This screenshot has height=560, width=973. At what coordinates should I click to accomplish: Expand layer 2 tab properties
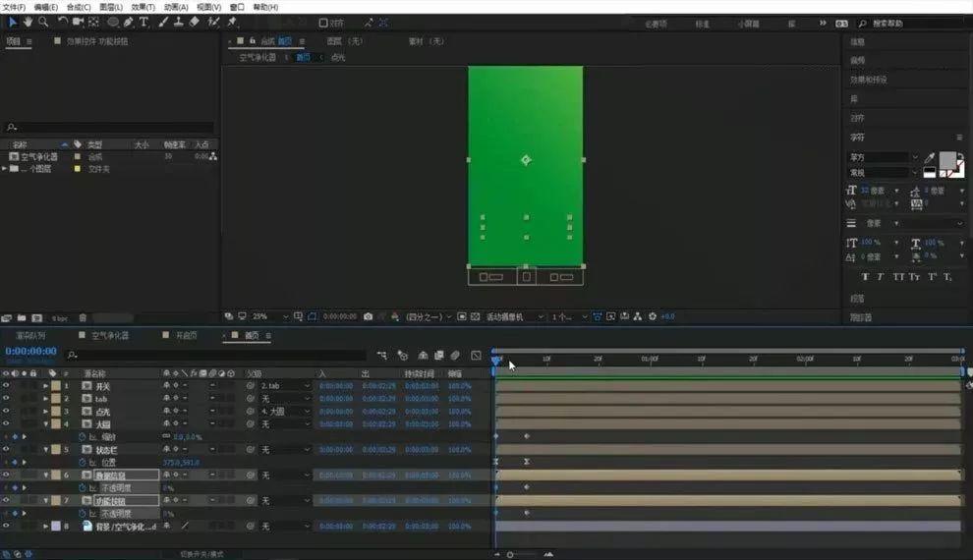click(46, 399)
